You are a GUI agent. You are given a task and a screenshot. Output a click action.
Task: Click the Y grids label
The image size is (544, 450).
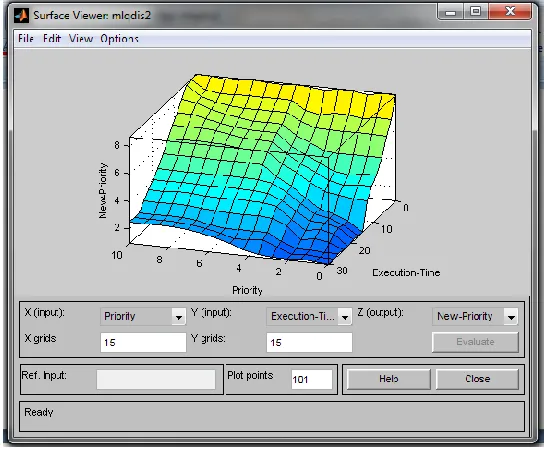[x=208, y=338]
